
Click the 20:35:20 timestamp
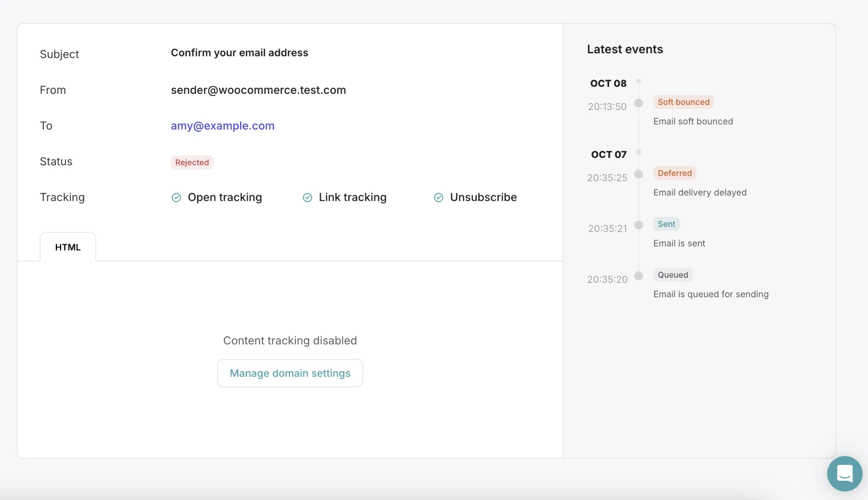(608, 279)
